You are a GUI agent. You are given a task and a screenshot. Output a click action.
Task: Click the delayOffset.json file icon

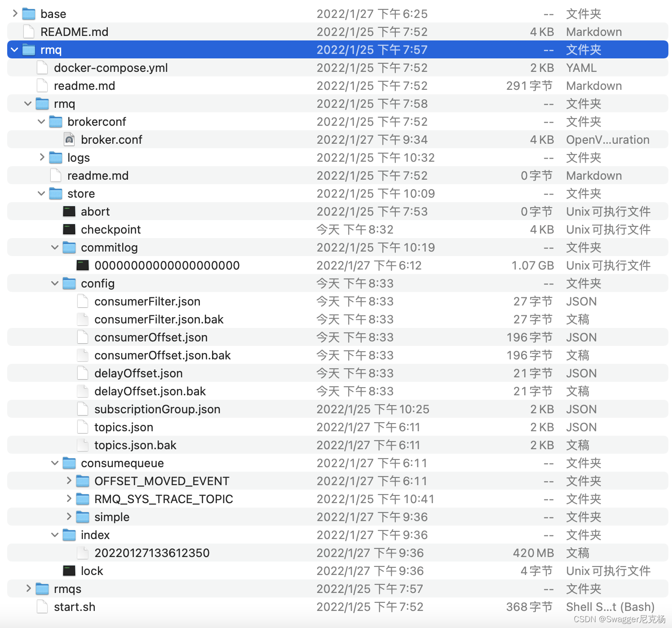tap(83, 373)
